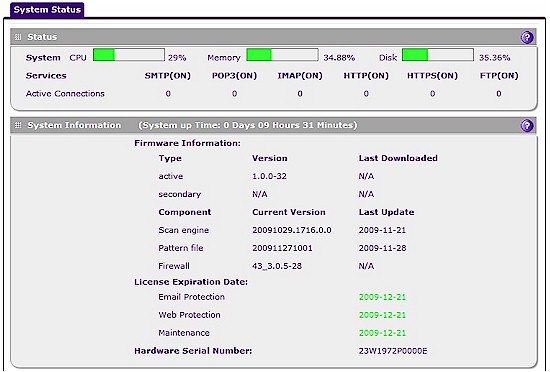Click Maintenance expiration date 2009-12-21

point(382,333)
